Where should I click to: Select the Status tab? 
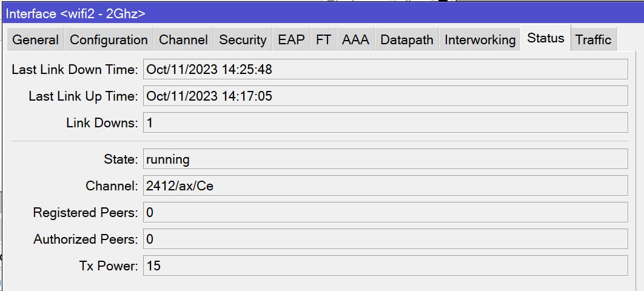tap(546, 38)
